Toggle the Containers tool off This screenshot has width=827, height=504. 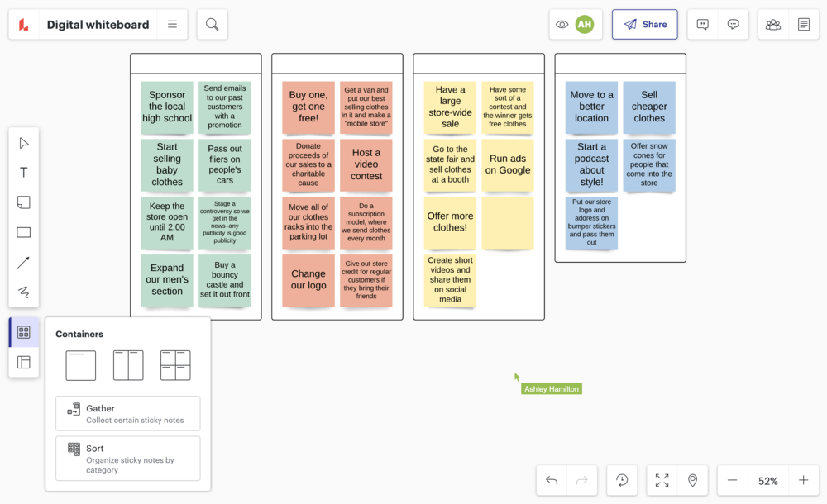(x=23, y=331)
